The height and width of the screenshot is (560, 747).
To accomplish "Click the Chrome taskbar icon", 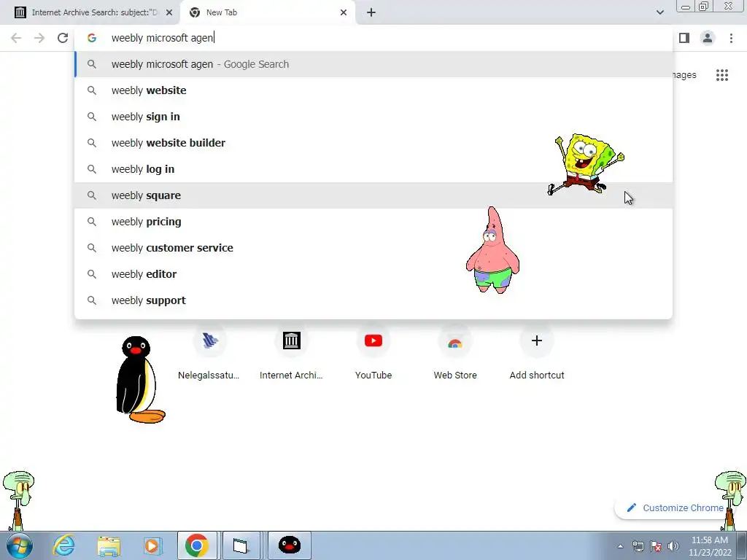I will tap(197, 545).
